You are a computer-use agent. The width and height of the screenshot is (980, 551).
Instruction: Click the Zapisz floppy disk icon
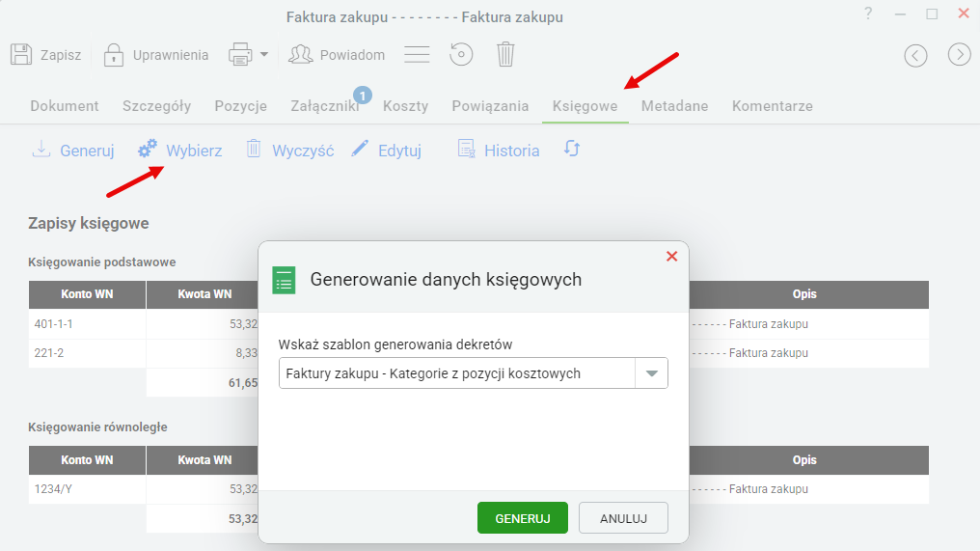point(21,54)
